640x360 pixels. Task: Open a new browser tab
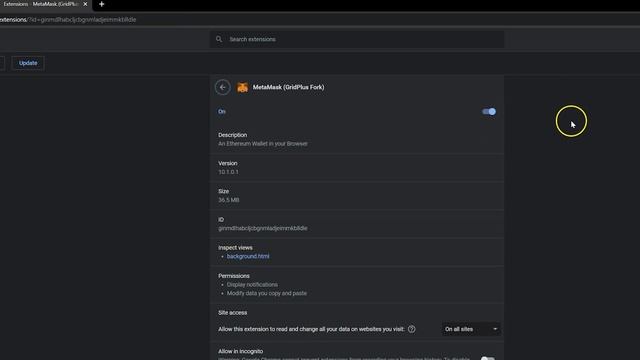tap(102, 4)
